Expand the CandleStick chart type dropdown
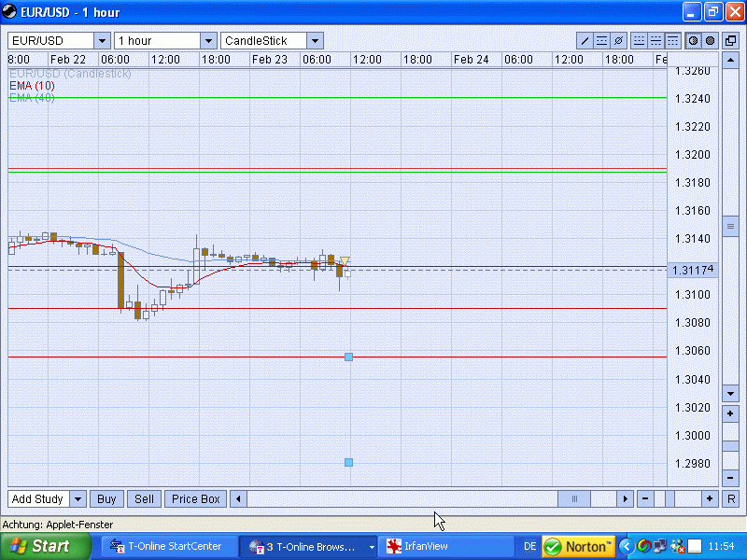This screenshot has width=747, height=560. point(315,41)
